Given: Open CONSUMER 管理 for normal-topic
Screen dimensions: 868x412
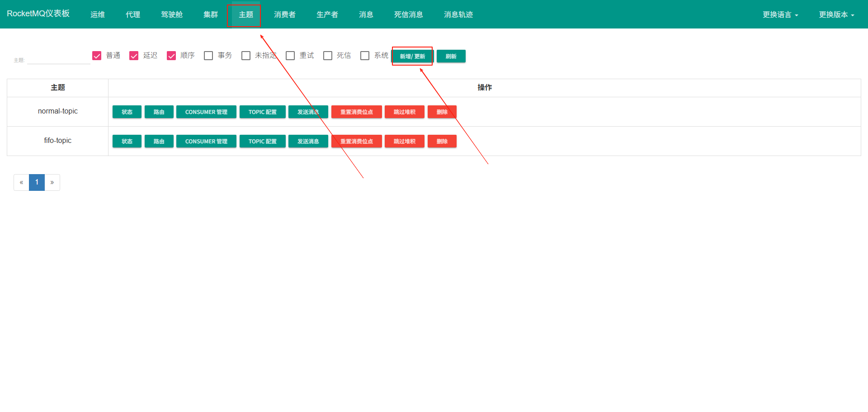Looking at the screenshot, I should pyautogui.click(x=206, y=112).
